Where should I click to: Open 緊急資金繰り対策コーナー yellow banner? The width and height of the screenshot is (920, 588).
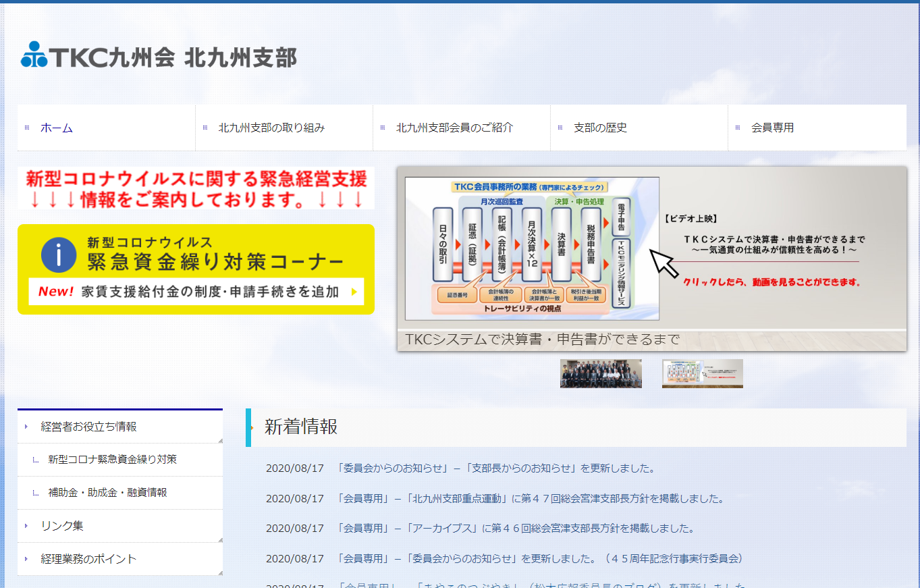tap(196, 269)
